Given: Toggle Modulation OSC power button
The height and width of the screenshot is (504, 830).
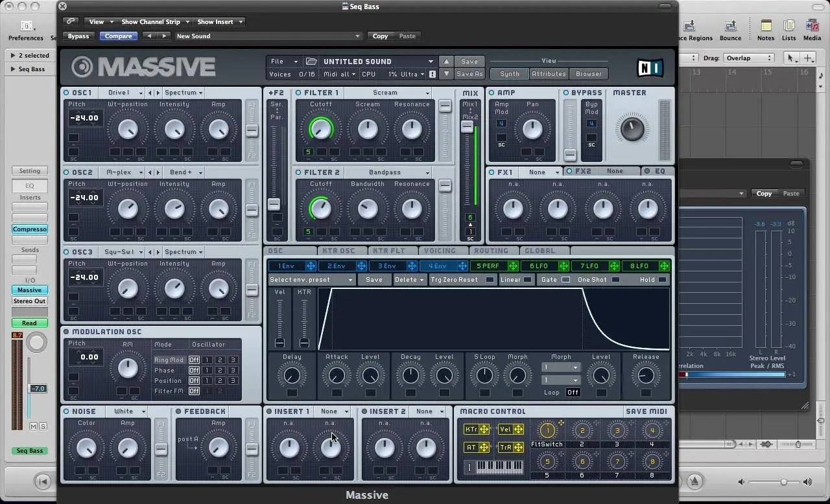Looking at the screenshot, I should (67, 332).
